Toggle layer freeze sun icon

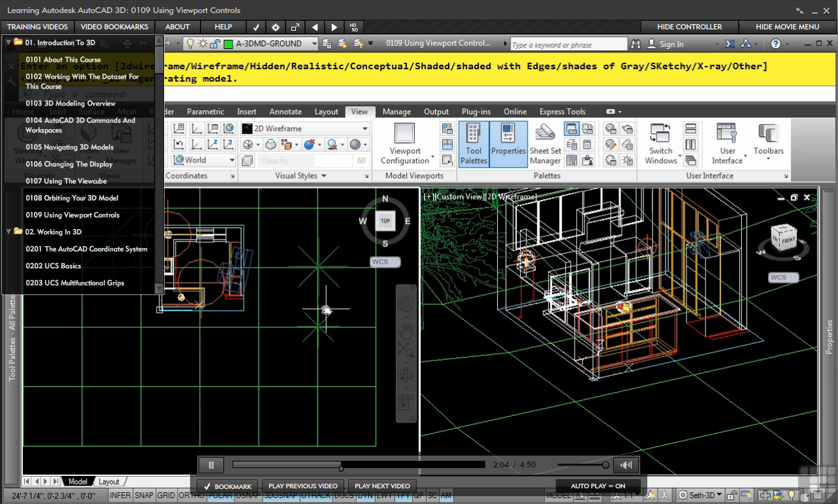202,44
